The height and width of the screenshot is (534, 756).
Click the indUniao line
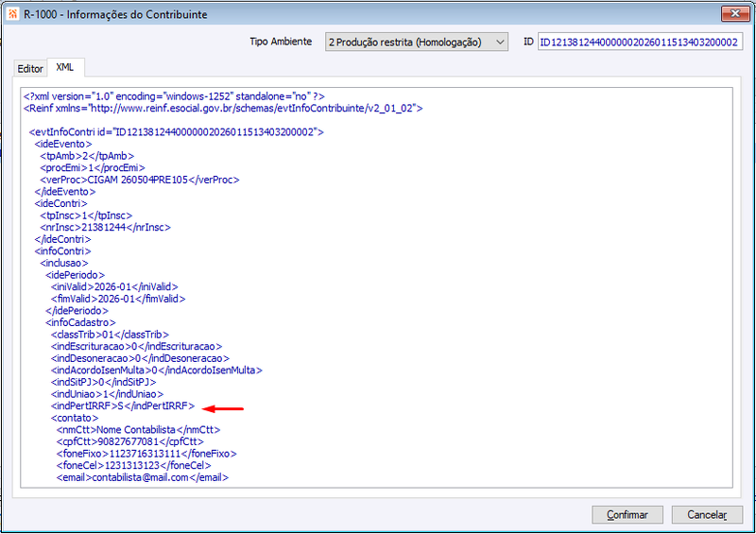(x=108, y=394)
